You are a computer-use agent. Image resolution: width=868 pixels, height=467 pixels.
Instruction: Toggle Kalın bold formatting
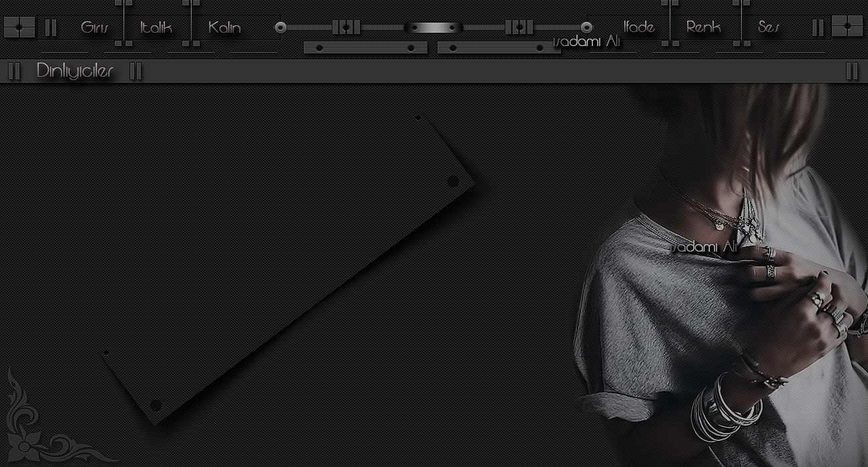(x=224, y=27)
